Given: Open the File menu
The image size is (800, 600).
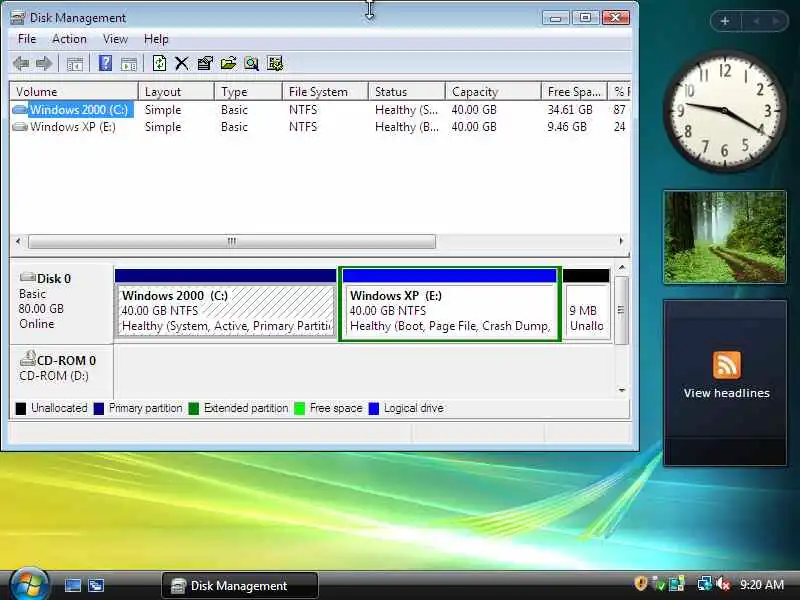Looking at the screenshot, I should click(x=27, y=39).
